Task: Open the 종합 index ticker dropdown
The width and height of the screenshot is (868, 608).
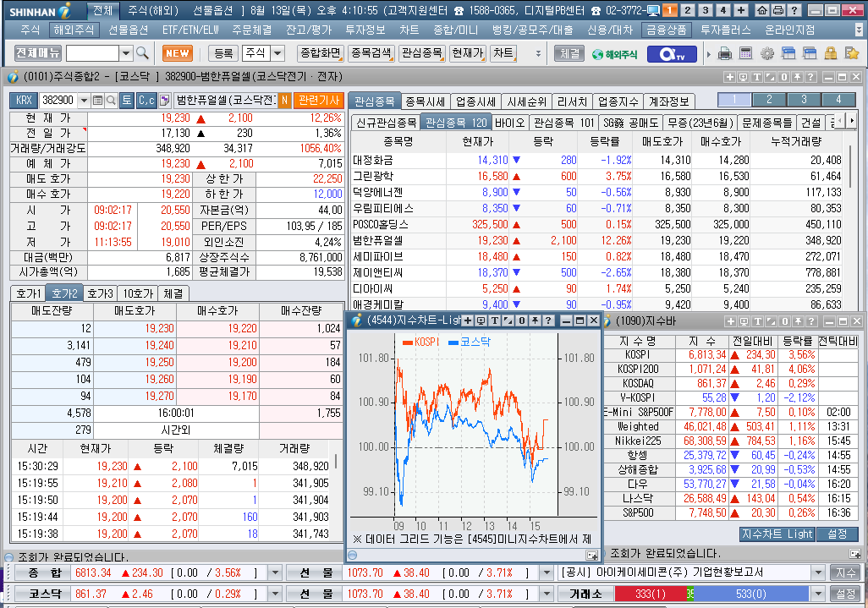Action: (x=274, y=573)
